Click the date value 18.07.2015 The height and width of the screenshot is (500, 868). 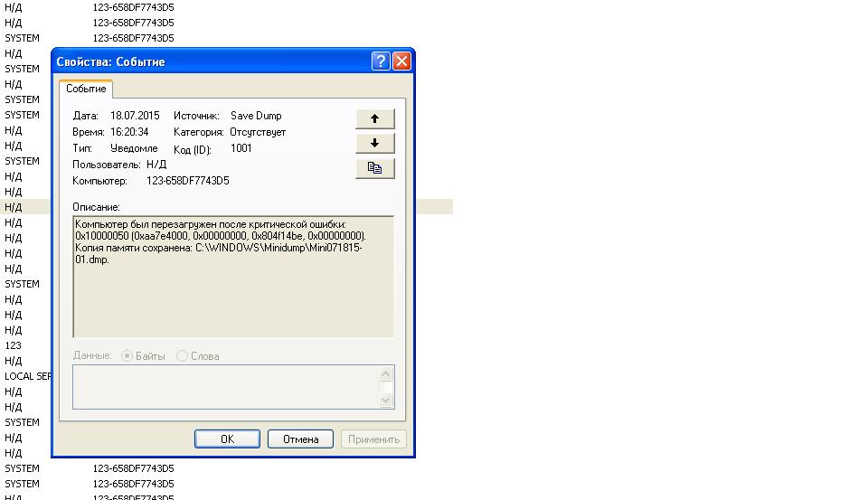coord(135,116)
